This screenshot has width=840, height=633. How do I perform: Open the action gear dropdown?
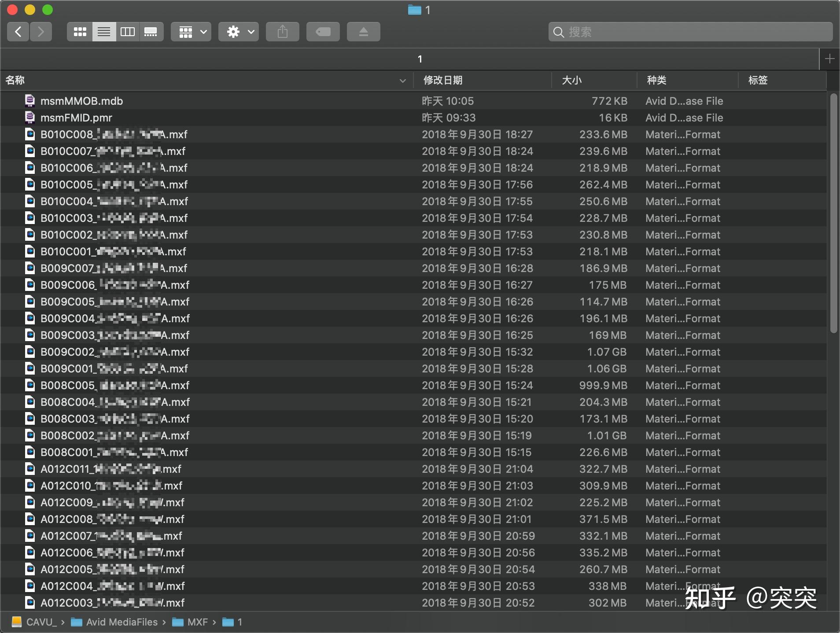(238, 31)
